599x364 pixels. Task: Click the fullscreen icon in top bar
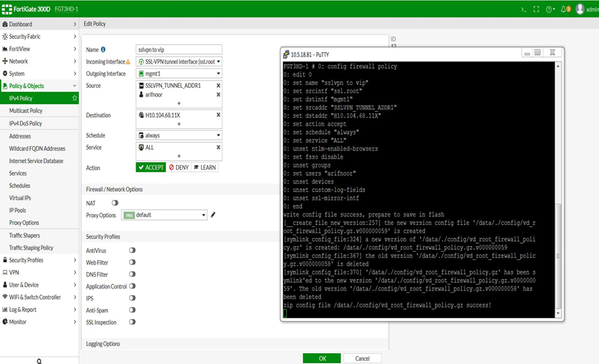(537, 9)
